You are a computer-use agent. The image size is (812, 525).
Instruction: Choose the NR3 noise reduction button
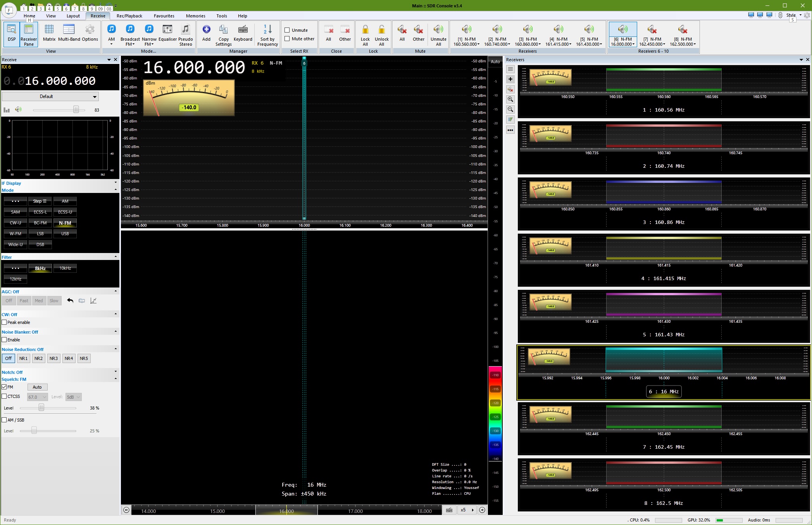(53, 358)
